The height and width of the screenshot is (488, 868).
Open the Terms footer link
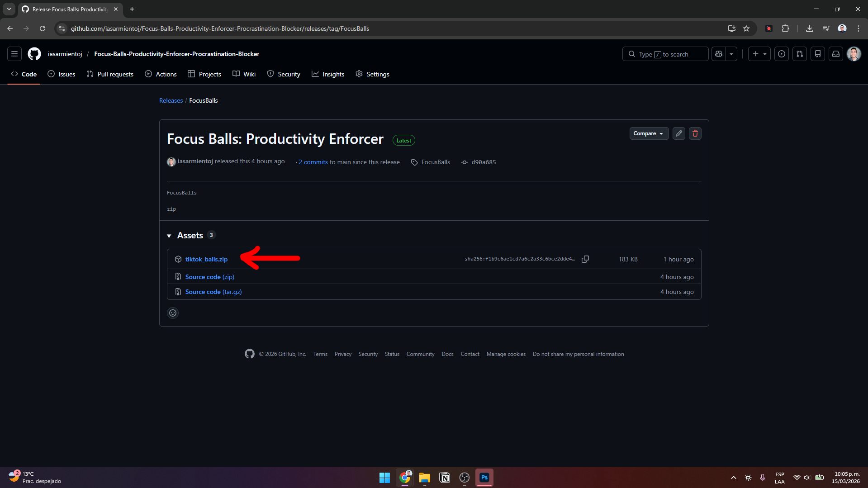tap(320, 354)
